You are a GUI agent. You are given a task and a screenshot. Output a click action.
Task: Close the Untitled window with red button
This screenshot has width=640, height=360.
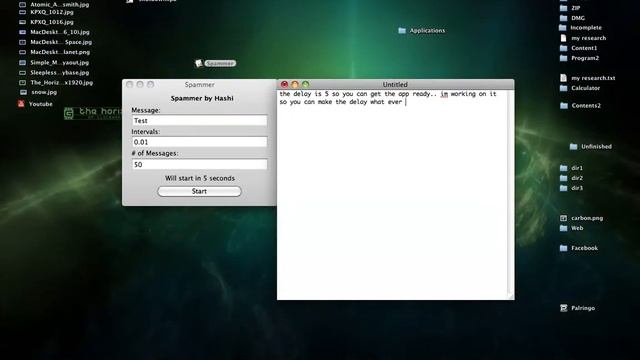point(284,84)
